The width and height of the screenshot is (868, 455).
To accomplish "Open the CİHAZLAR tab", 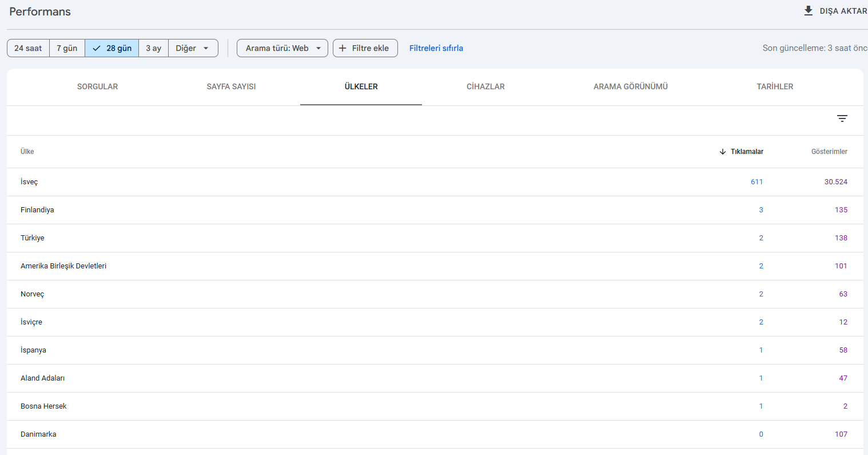I will point(485,86).
